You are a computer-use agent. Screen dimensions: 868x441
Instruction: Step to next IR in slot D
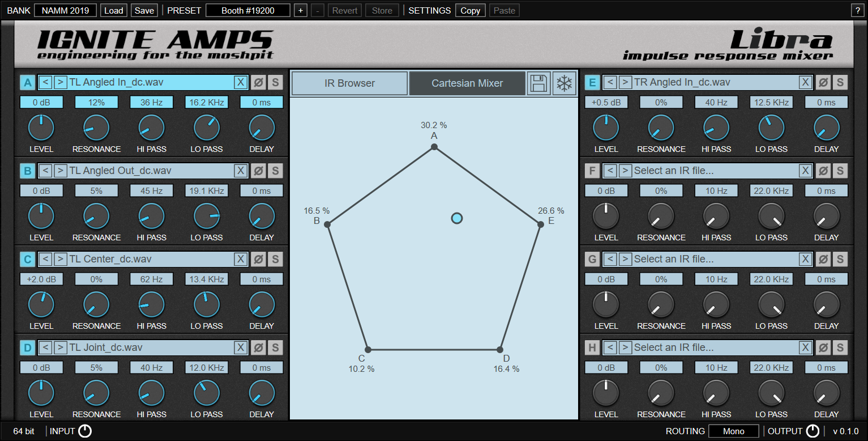[x=61, y=347]
